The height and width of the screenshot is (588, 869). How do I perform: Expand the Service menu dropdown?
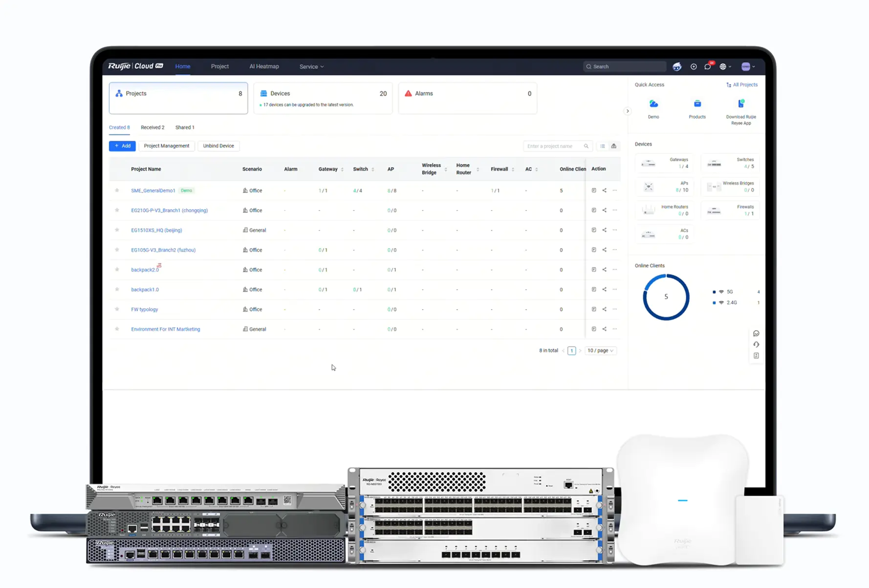[311, 67]
